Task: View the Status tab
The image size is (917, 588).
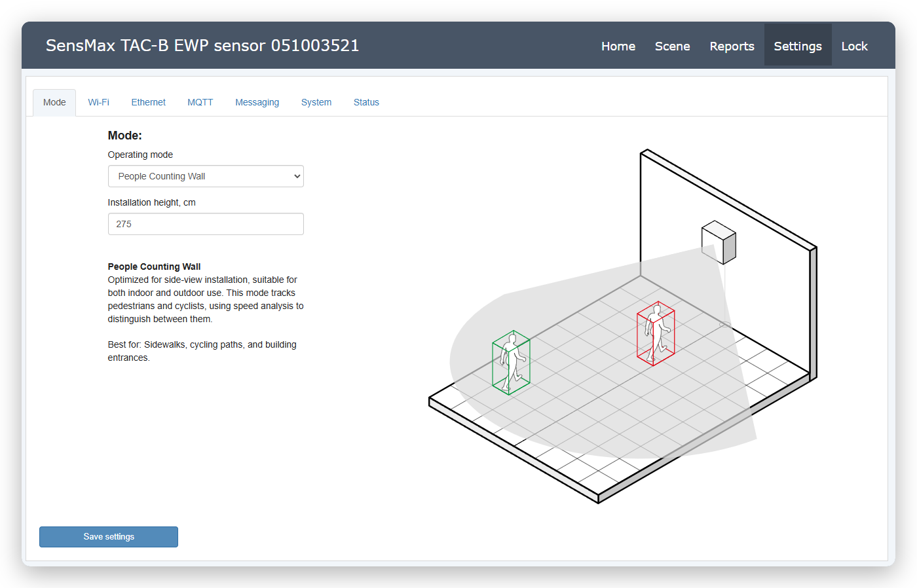Action: tap(366, 102)
